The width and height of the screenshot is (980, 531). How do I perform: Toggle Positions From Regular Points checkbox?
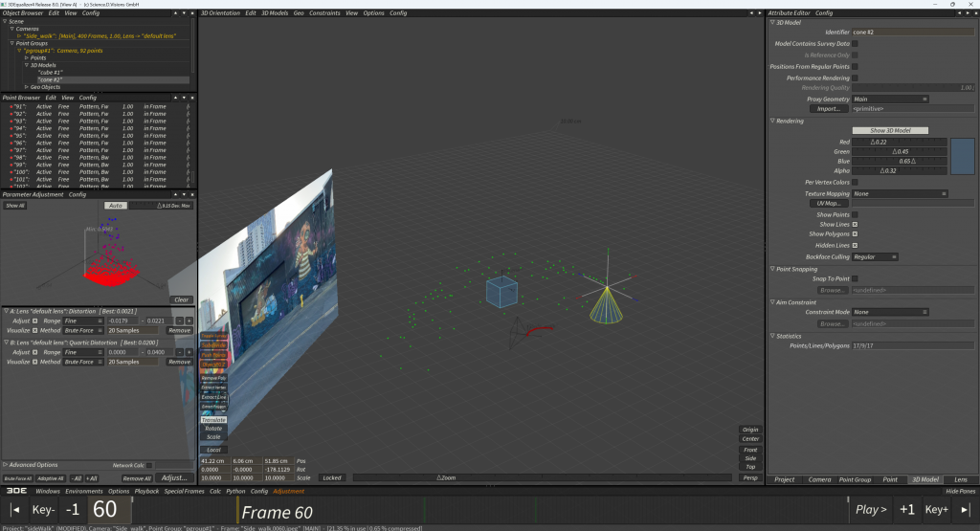[855, 66]
